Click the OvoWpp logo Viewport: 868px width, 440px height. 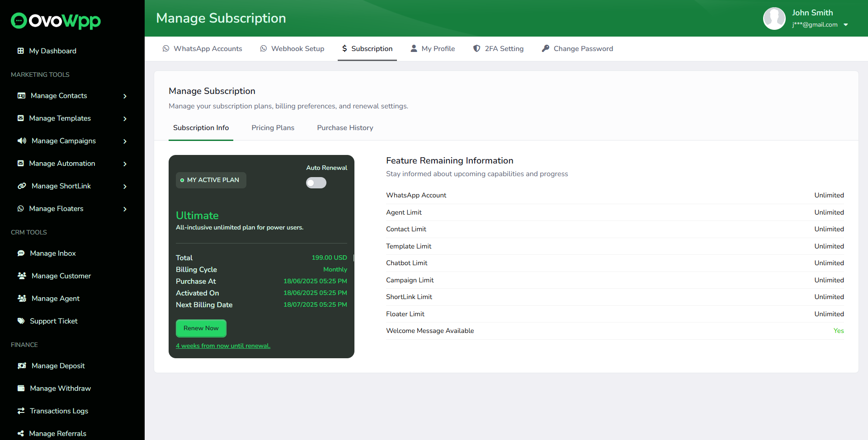(56, 21)
